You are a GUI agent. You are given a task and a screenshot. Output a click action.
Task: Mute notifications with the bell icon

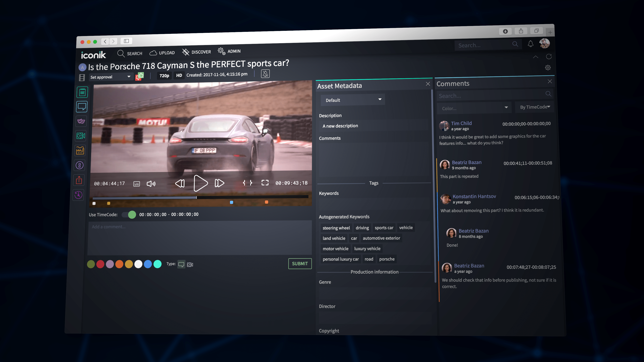265,73
